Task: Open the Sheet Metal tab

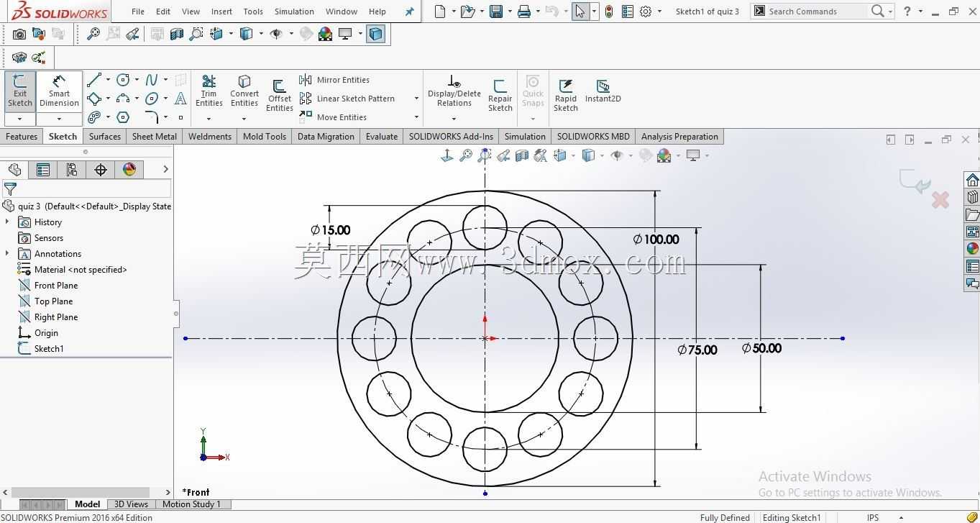Action: point(154,137)
